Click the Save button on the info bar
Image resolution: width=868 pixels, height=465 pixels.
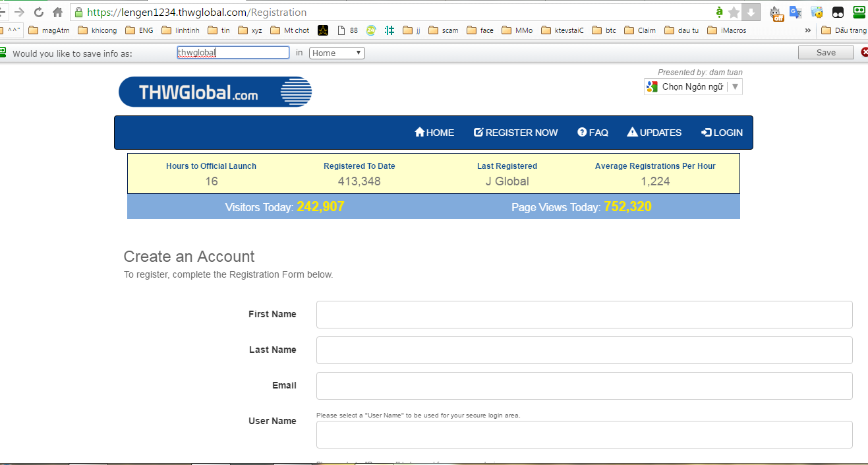click(826, 53)
